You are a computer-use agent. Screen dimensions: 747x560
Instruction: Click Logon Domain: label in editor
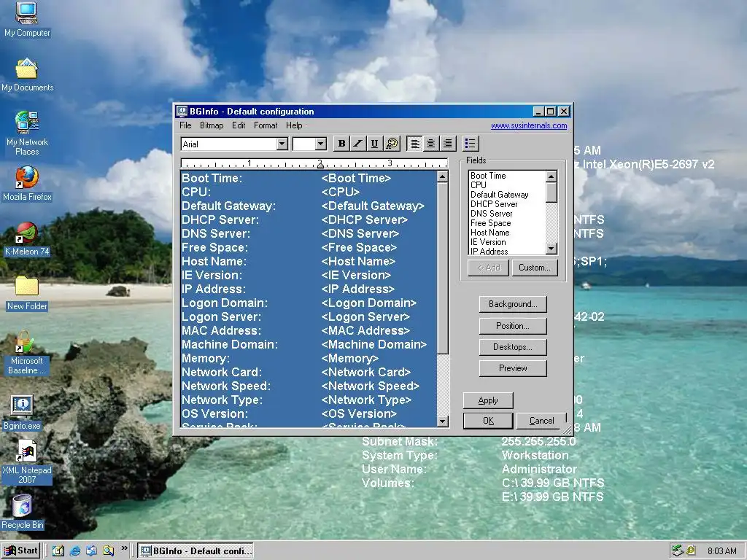pyautogui.click(x=225, y=303)
